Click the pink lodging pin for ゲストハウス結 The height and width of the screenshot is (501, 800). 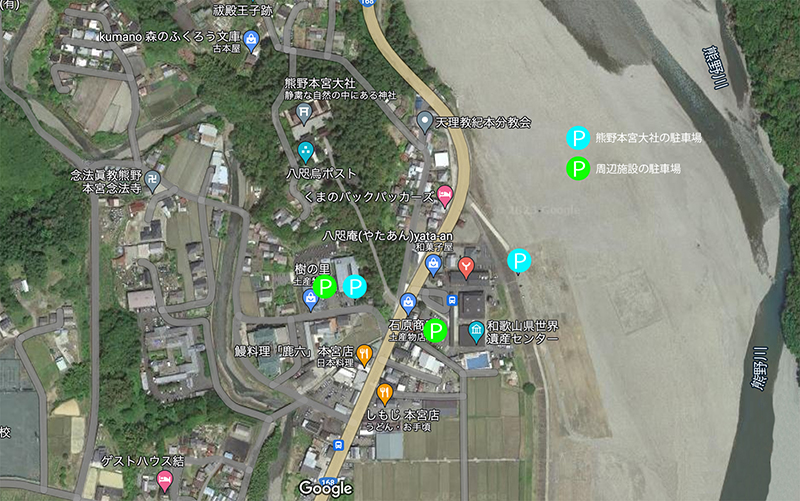(164, 481)
